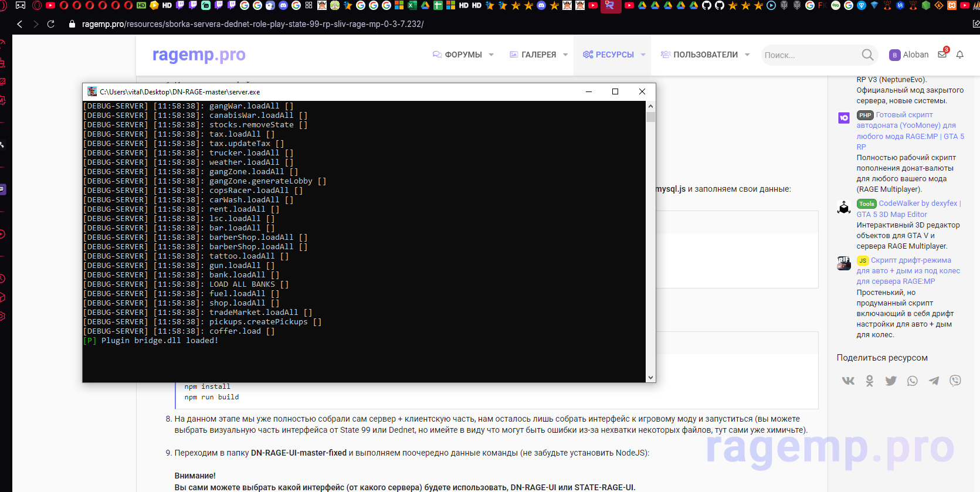This screenshot has width=980, height=492.
Task: Focus the Поиск search field
Action: tap(809, 55)
